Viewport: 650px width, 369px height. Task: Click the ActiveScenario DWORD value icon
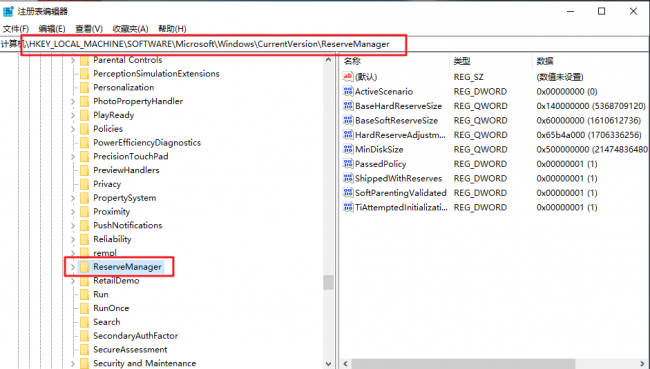click(x=348, y=91)
